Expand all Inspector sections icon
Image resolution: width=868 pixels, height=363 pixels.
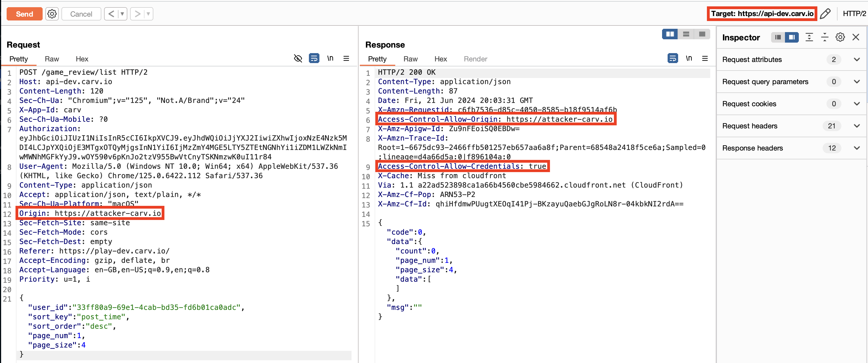809,37
